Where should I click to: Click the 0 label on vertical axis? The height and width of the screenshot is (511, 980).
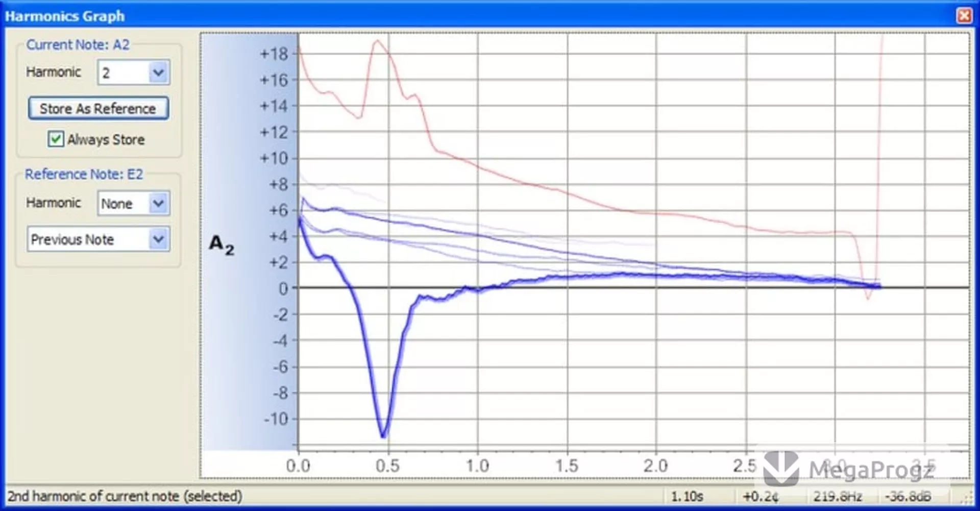pos(283,289)
